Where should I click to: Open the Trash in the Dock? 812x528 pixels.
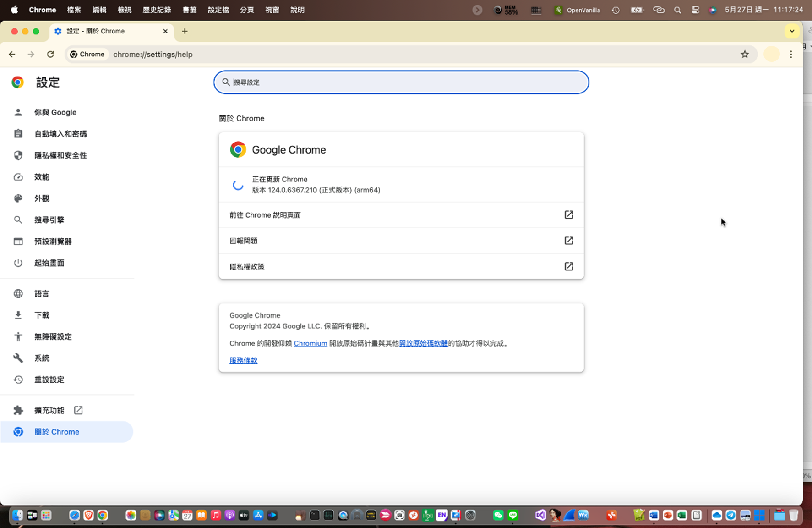click(794, 515)
